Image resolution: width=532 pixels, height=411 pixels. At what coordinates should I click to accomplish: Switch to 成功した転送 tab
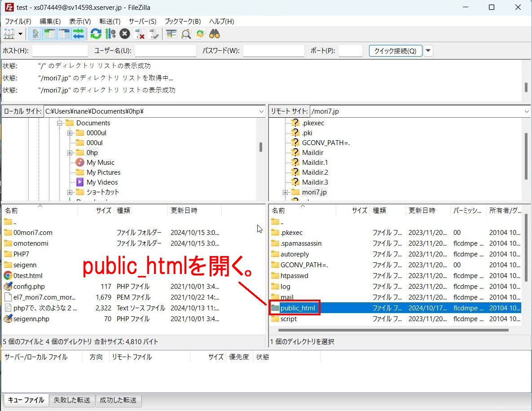118,400
